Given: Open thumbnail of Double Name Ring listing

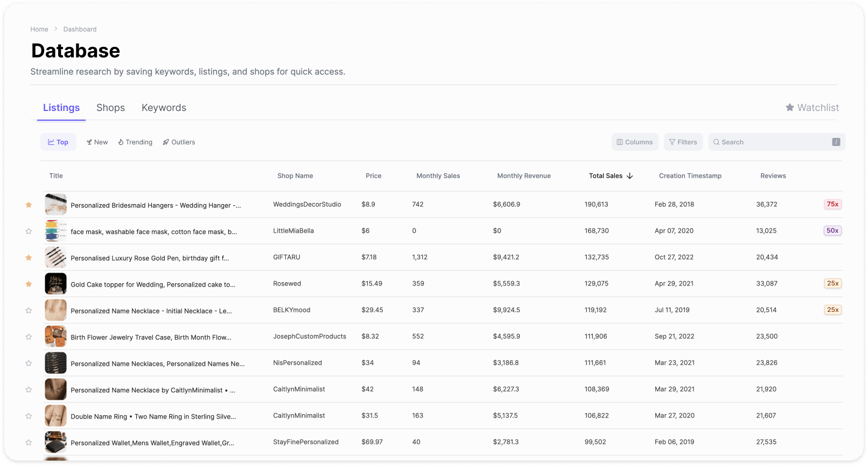Looking at the screenshot, I should tap(56, 416).
